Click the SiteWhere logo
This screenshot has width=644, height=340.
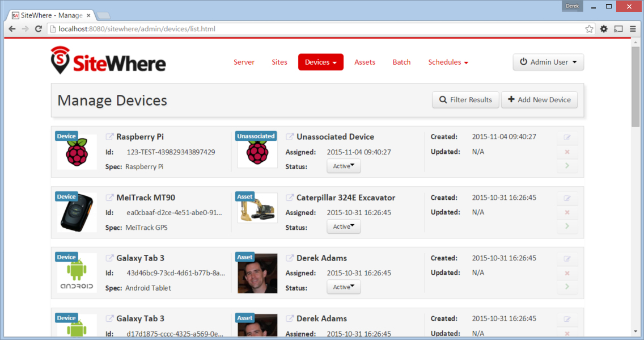click(108, 60)
